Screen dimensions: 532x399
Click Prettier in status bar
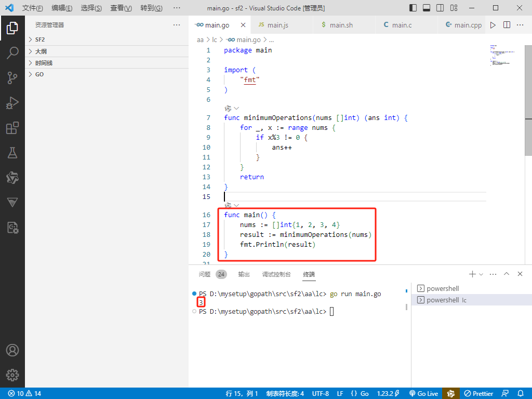478,394
